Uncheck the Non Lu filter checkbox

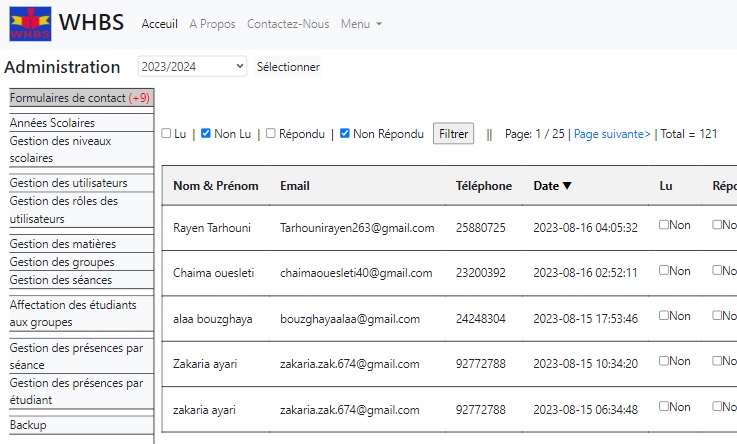206,134
